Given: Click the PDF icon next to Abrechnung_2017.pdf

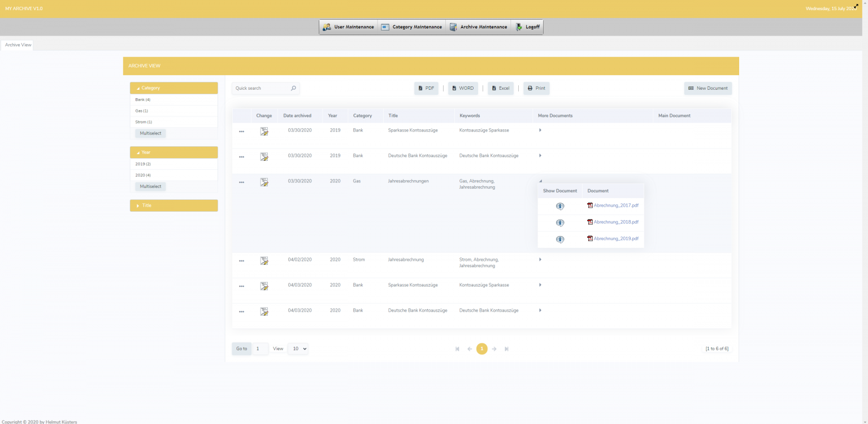Looking at the screenshot, I should (591, 206).
